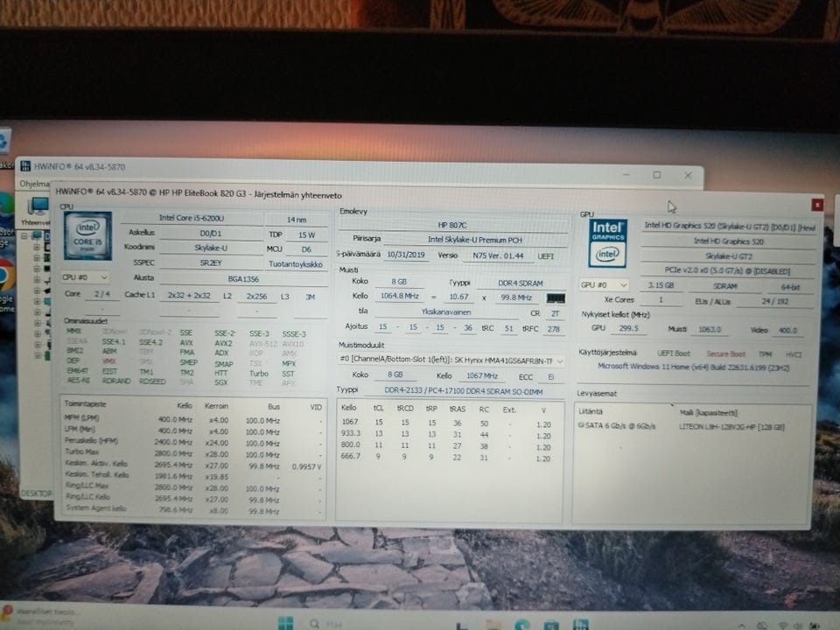Show hidden tray icons chevron

pyautogui.click(x=742, y=625)
